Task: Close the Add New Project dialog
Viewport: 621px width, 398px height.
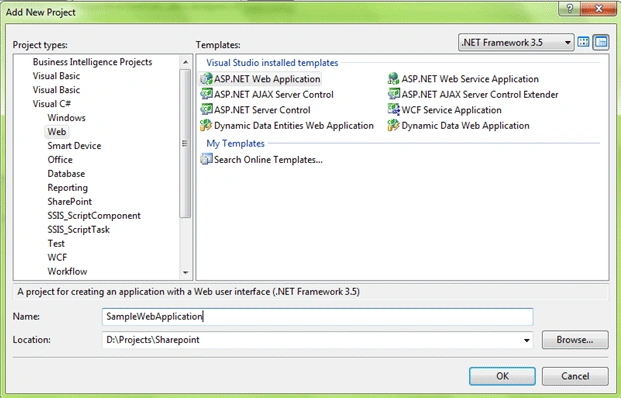Action: (x=598, y=8)
